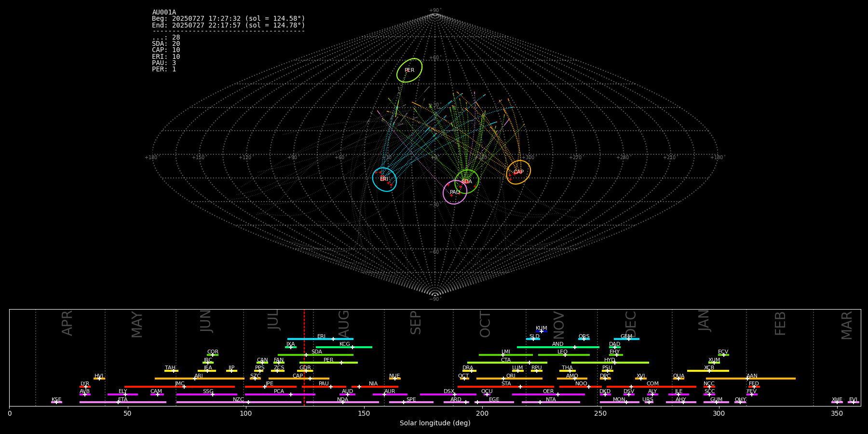The width and height of the screenshot is (868, 434).
Task: Select the JMC shower bar in timeline
Action: (x=180, y=387)
